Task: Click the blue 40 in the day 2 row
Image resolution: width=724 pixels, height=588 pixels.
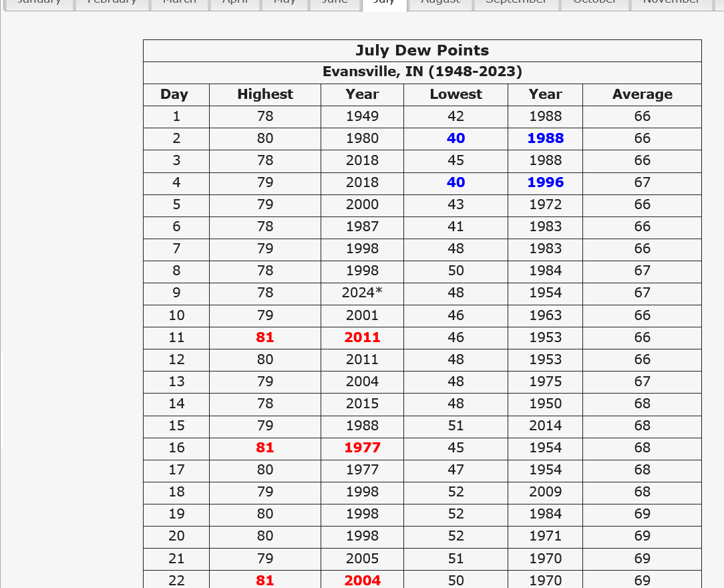Action: click(456, 138)
